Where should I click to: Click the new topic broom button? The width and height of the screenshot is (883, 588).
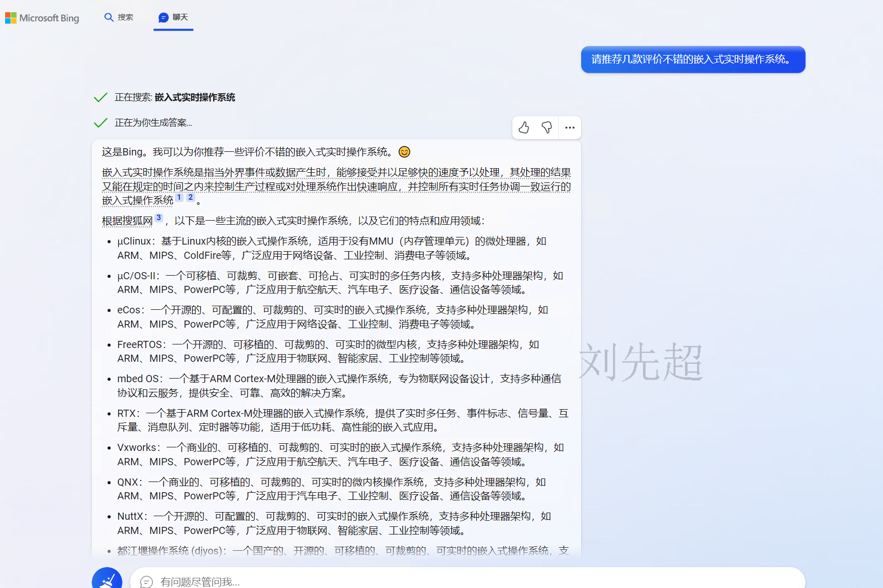click(107, 580)
